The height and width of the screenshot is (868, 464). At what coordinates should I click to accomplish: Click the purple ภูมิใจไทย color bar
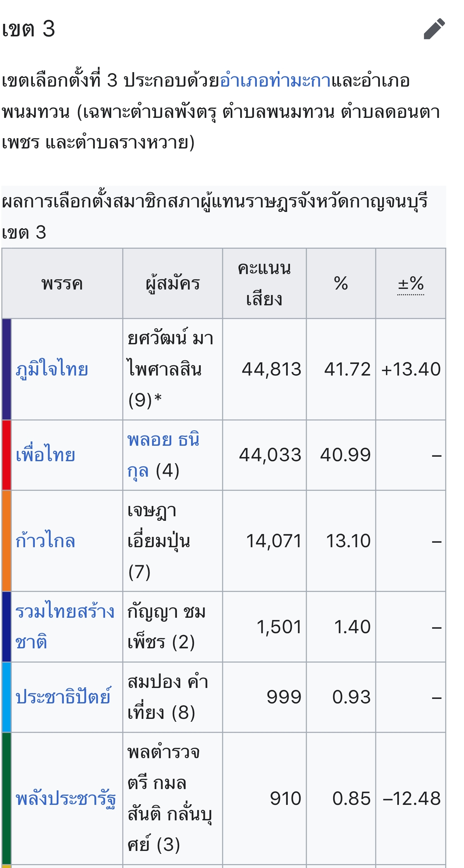tap(7, 369)
